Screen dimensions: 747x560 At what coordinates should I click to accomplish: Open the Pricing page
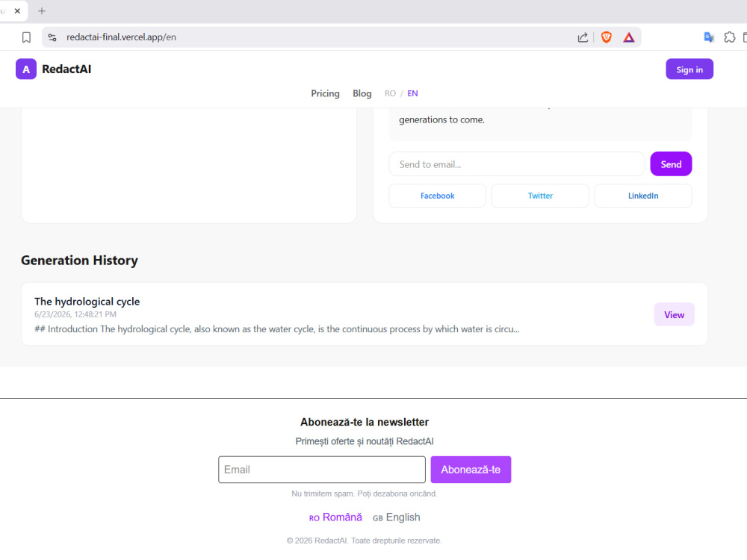(326, 93)
